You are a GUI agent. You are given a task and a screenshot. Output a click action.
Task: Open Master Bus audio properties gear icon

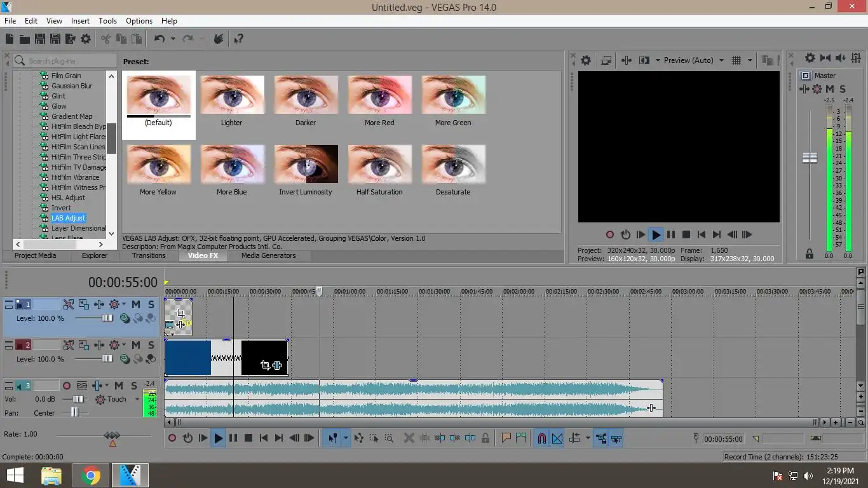coord(810,58)
